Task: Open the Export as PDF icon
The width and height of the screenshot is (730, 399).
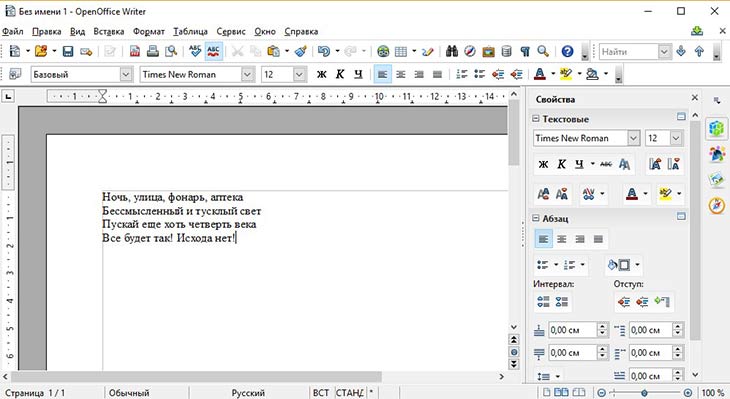Action: [135, 51]
